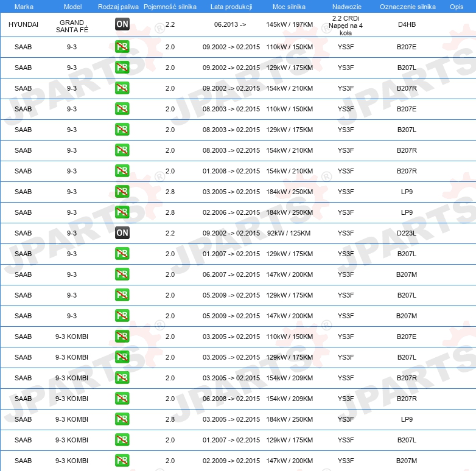Click the 'Marka' column header
Screen dimensions: 476x471
pyautogui.click(x=24, y=7)
